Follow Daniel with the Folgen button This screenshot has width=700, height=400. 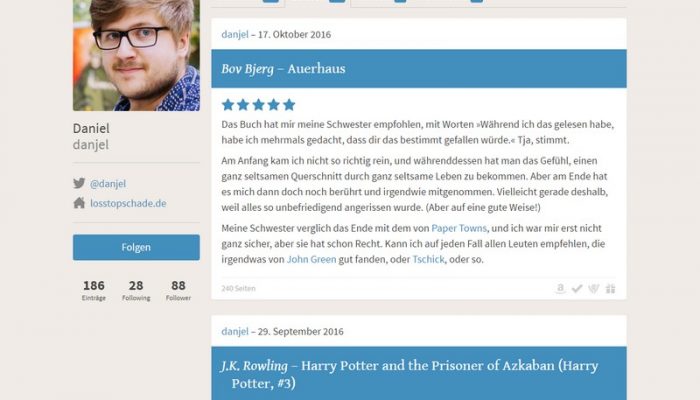coord(136,247)
